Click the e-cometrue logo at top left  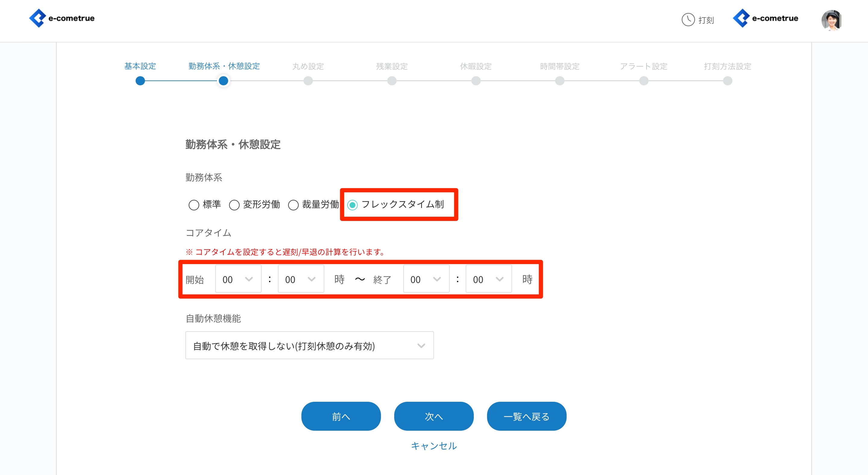(62, 18)
